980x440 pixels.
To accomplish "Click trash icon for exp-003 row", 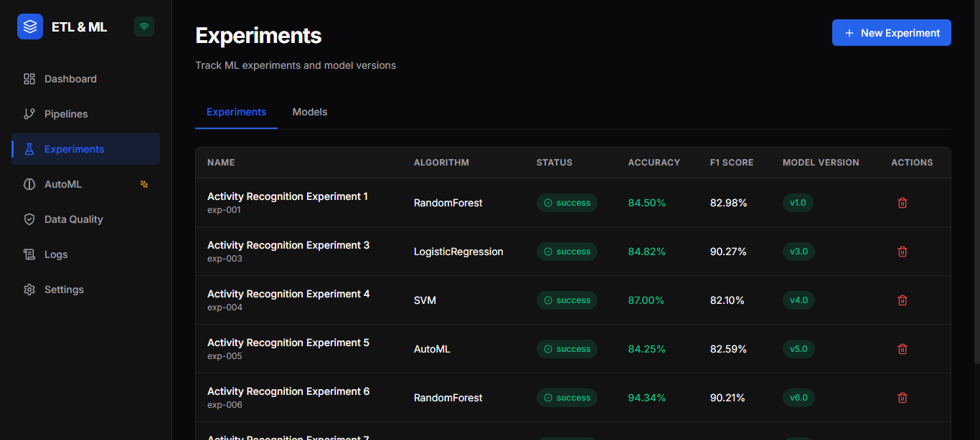I will pos(903,252).
